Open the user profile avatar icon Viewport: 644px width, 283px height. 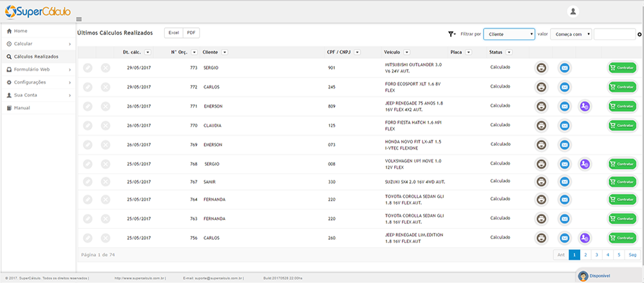tap(573, 12)
